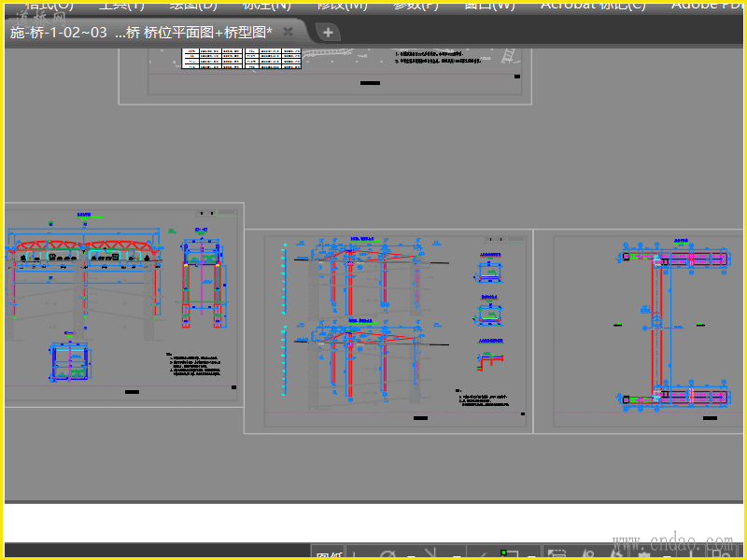Select the white data table in top sheet
The height and width of the screenshot is (560, 747).
click(x=242, y=58)
